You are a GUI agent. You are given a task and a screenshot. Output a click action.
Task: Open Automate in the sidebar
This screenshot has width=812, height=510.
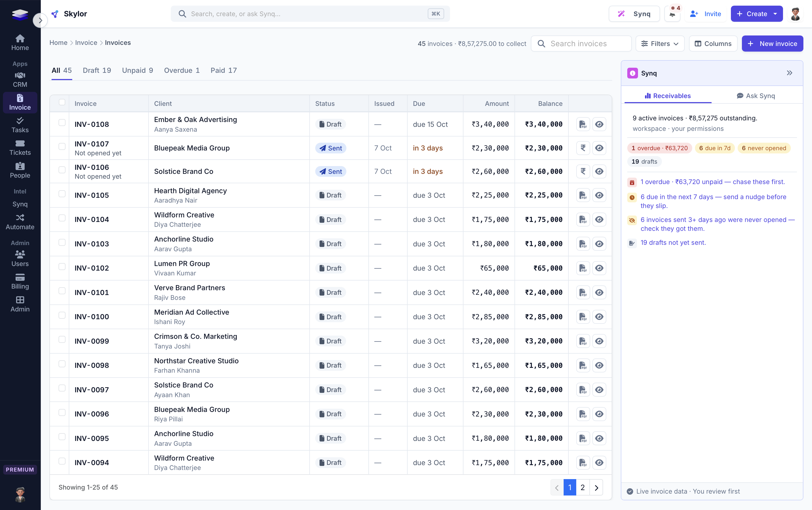point(20,222)
